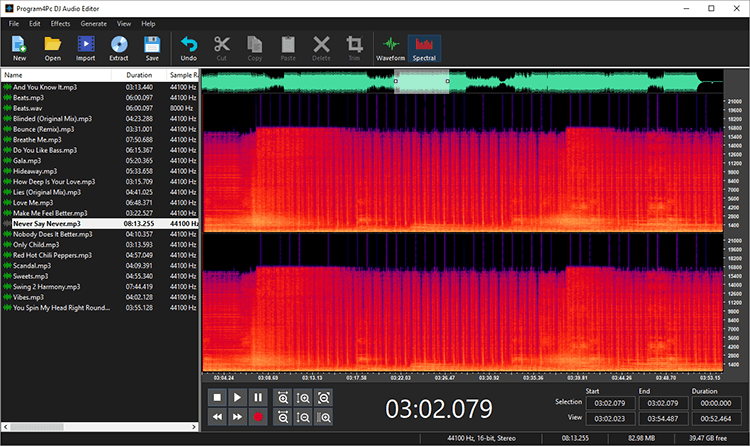Image resolution: width=750 pixels, height=446 pixels.
Task: Open a file with the Open folder icon
Action: click(x=53, y=47)
